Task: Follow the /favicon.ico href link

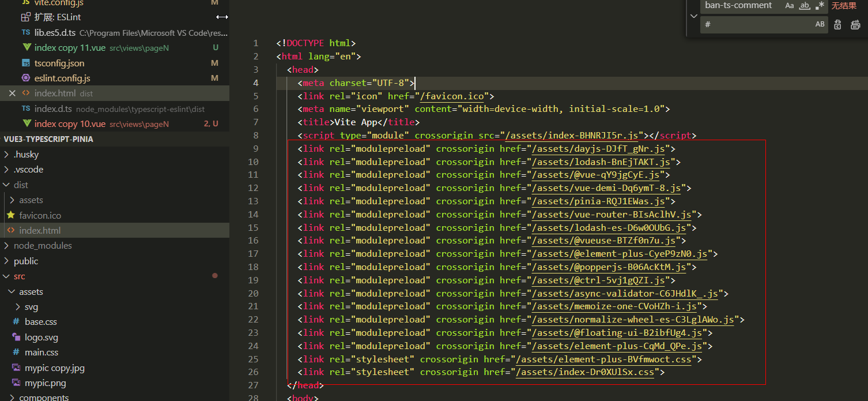Action: 452,96
